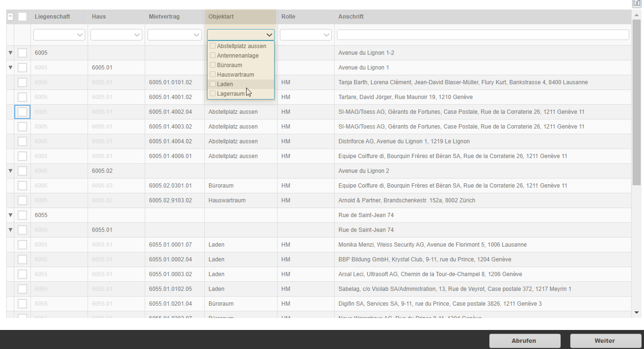
Task: Click the scrollbar down arrow
Action: 637,312
